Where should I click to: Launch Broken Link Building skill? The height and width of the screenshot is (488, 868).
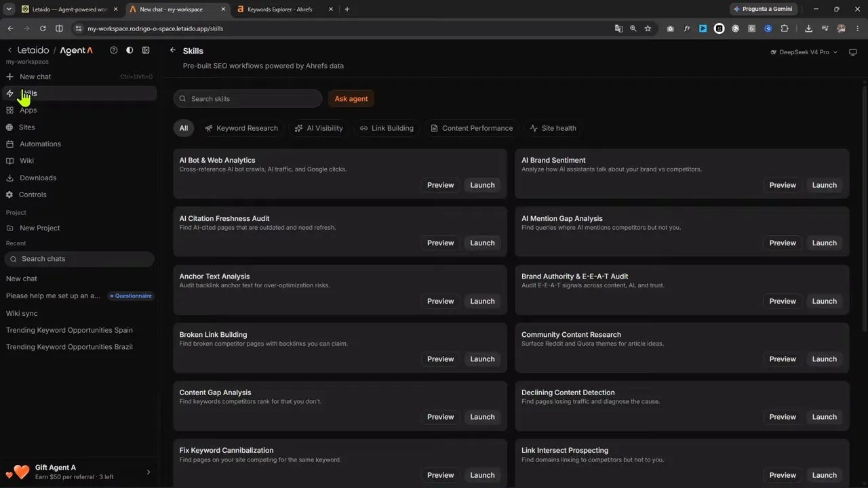pyautogui.click(x=482, y=359)
